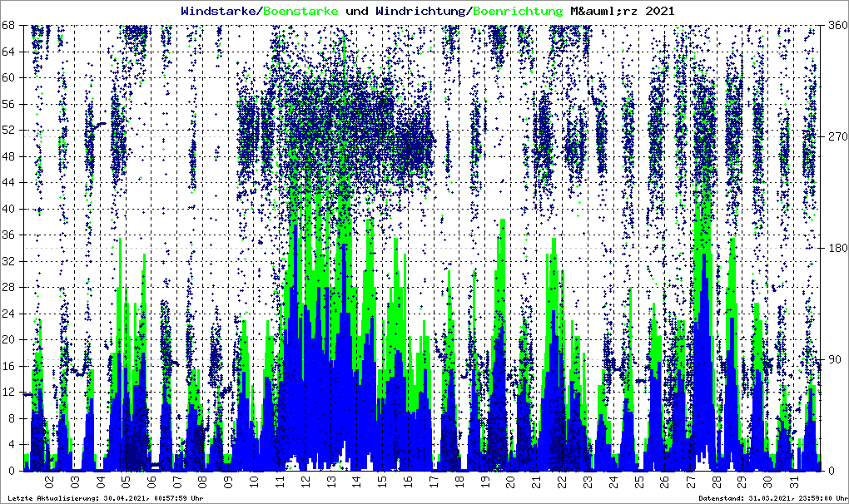The width and height of the screenshot is (849, 504).
Task: Click the "8" label on left speed axis
Action: pyautogui.click(x=11, y=418)
